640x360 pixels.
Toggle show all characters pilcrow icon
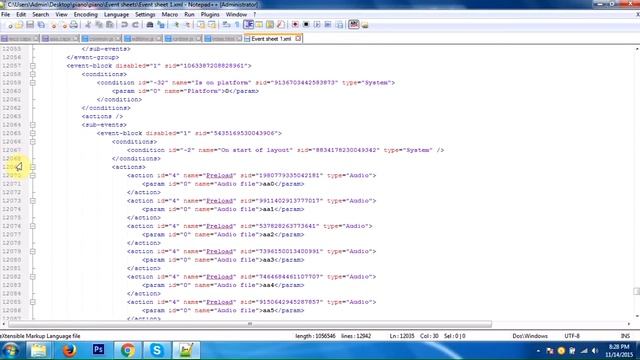(237, 25)
